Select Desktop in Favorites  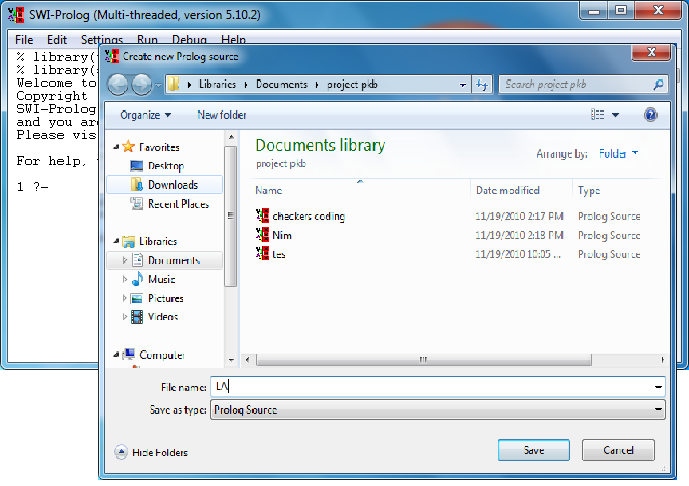tap(166, 166)
